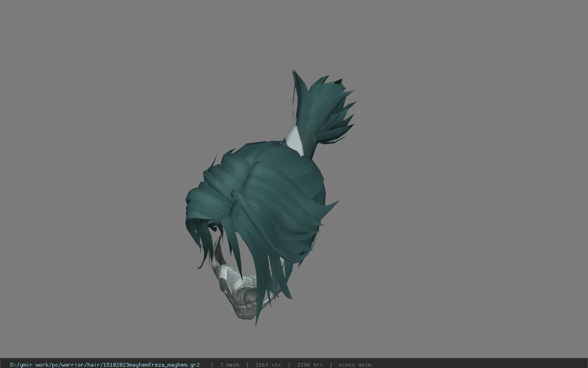
Task: Click the "2163 vtx" vertex count
Action: [268, 365]
